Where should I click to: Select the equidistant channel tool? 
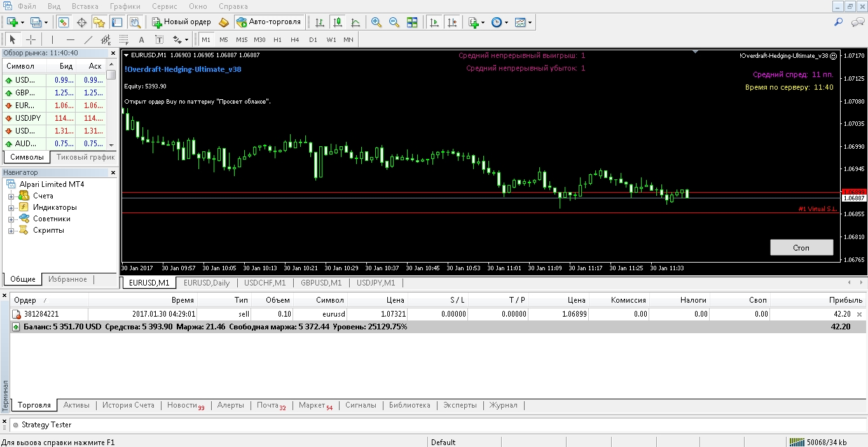pyautogui.click(x=106, y=39)
